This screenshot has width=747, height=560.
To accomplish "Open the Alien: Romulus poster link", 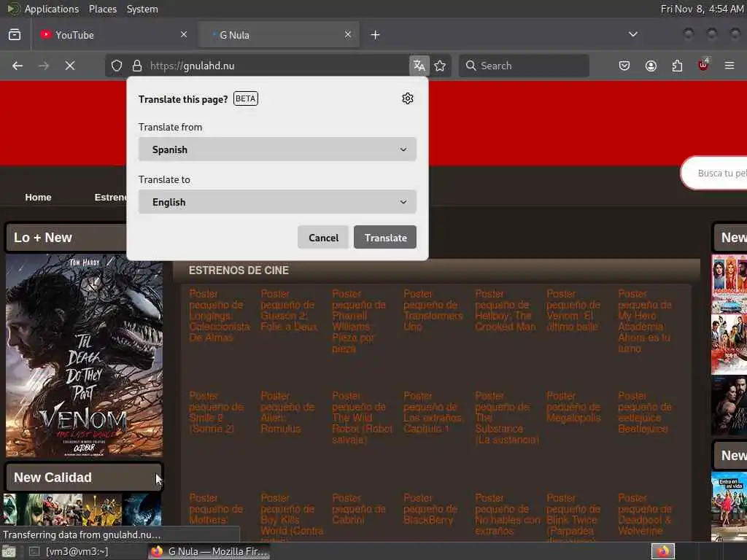I will click(287, 413).
